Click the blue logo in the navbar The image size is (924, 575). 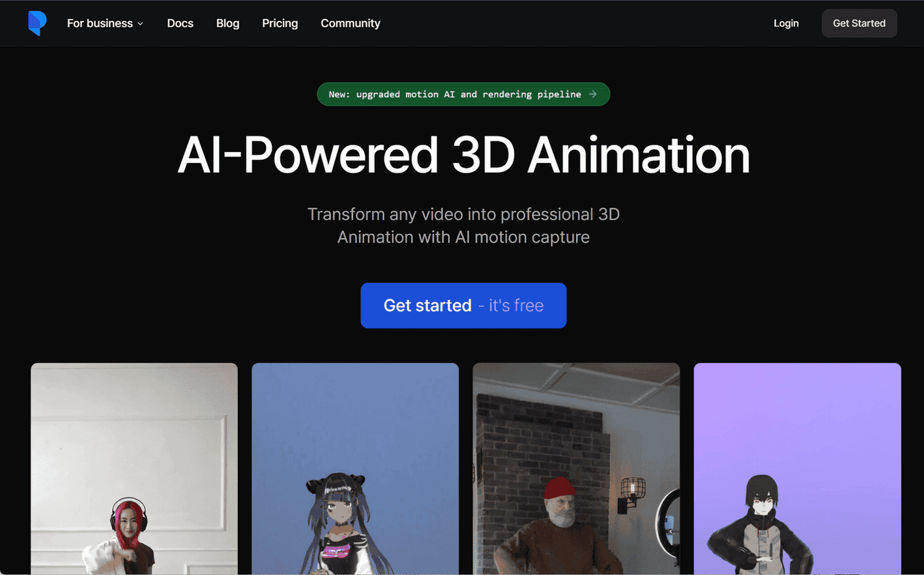[x=37, y=23]
